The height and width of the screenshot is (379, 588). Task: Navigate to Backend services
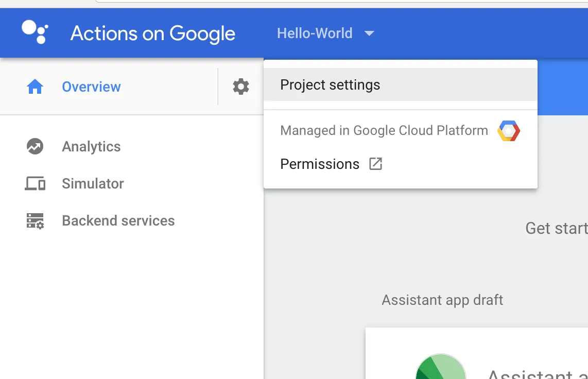[118, 221]
